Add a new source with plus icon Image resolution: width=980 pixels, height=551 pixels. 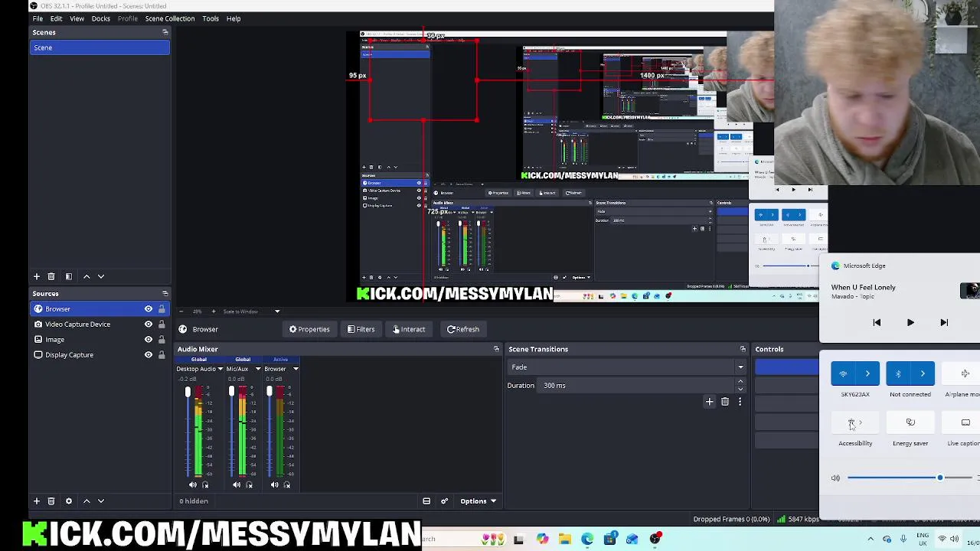(x=36, y=500)
